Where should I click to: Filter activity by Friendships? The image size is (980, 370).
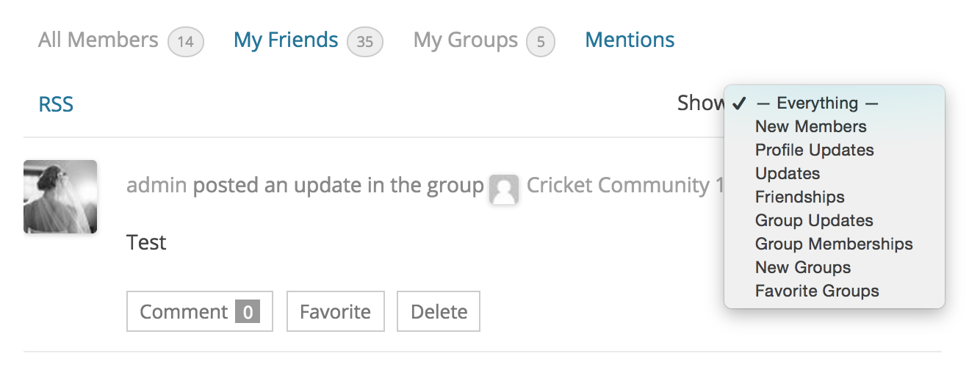pos(800,197)
